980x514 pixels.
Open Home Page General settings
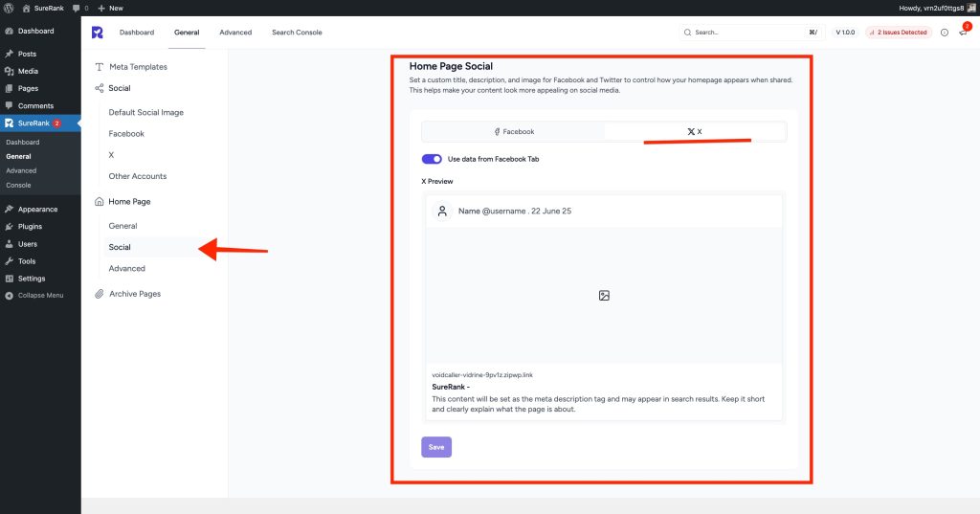(122, 226)
